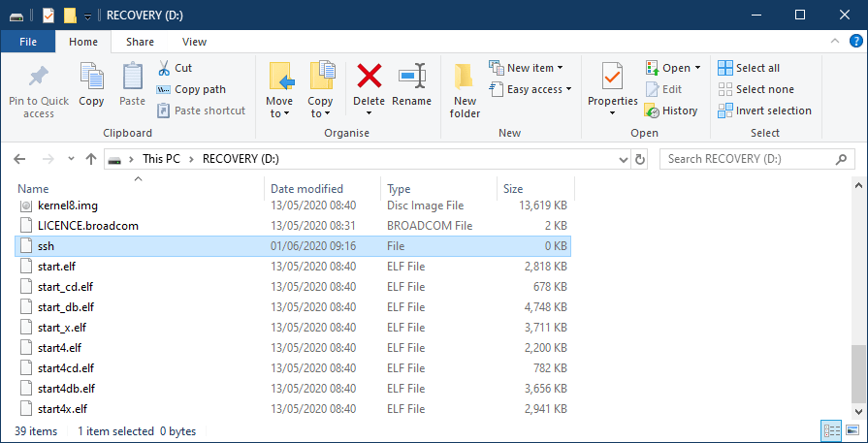Select the start4x.elf file

[x=292, y=409]
